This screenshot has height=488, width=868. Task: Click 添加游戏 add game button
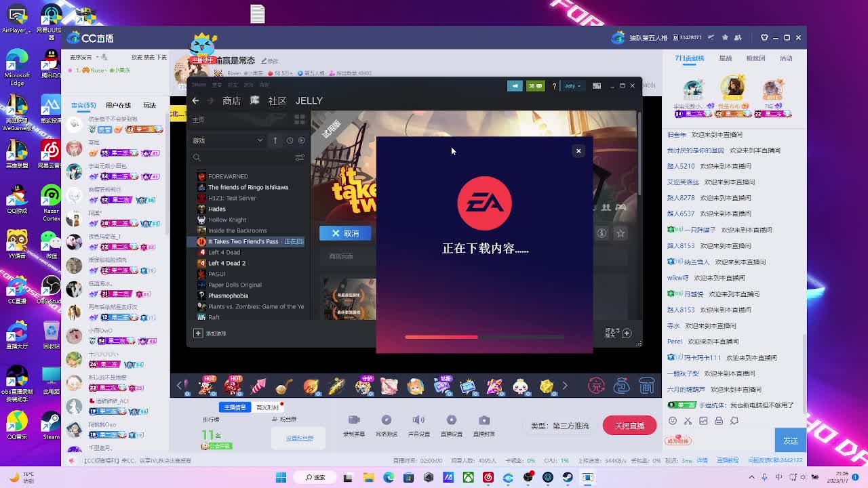point(210,333)
